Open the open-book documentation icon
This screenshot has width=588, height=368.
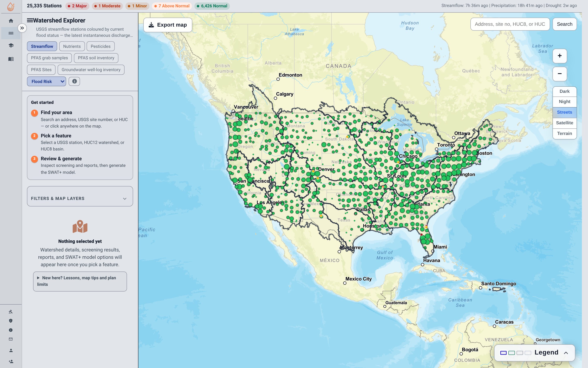click(x=11, y=59)
